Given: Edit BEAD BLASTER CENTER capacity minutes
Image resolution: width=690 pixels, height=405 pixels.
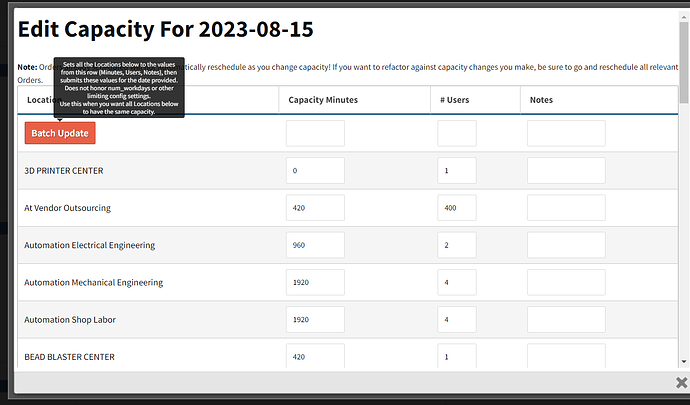Looking at the screenshot, I should click(x=315, y=356).
